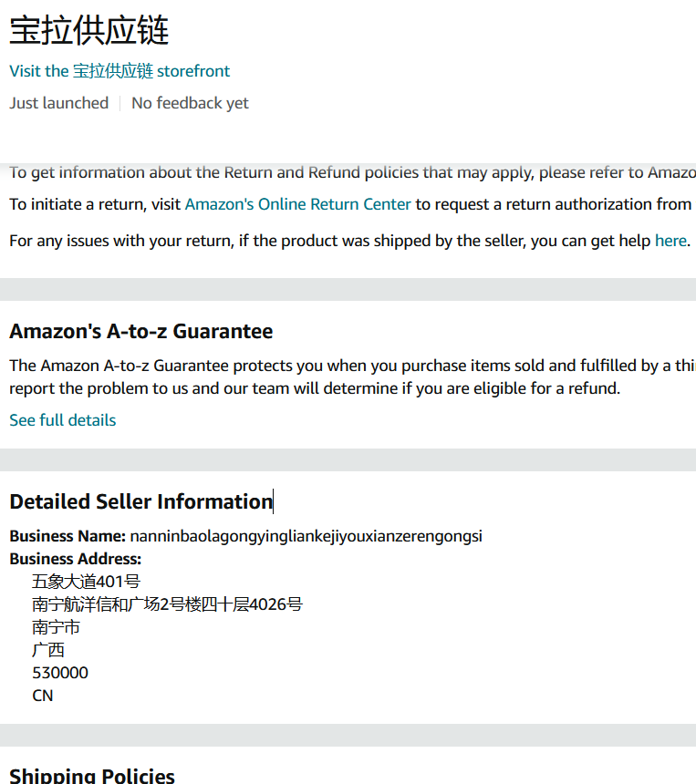Click the address line 五象大道401号

[86, 582]
